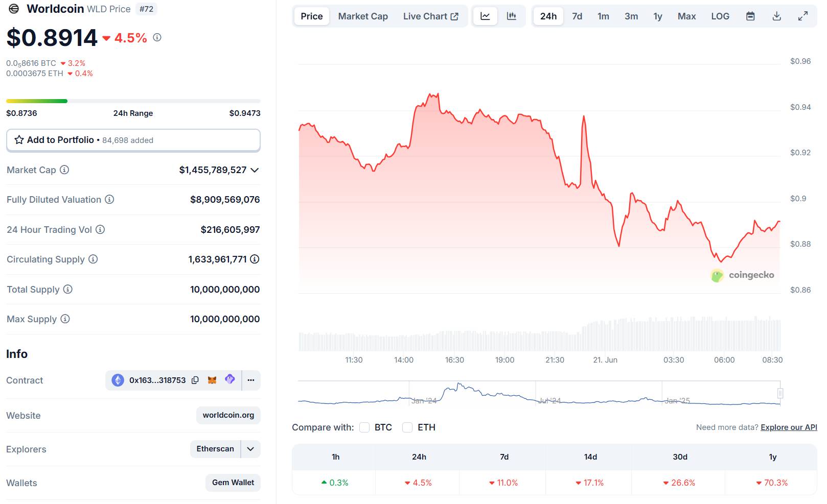827x504 pixels.
Task: Open the worldcoin.org website link
Action: pyautogui.click(x=228, y=415)
